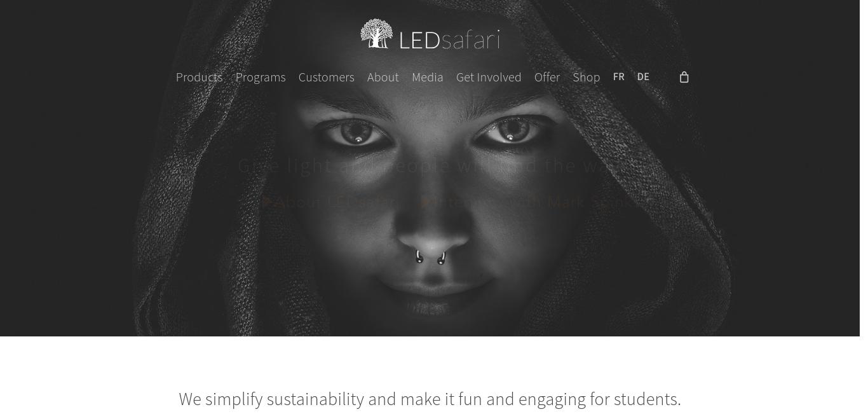This screenshot has height=414, width=868.
Task: Click the play icon beside the Interview link
Action: [x=426, y=202]
